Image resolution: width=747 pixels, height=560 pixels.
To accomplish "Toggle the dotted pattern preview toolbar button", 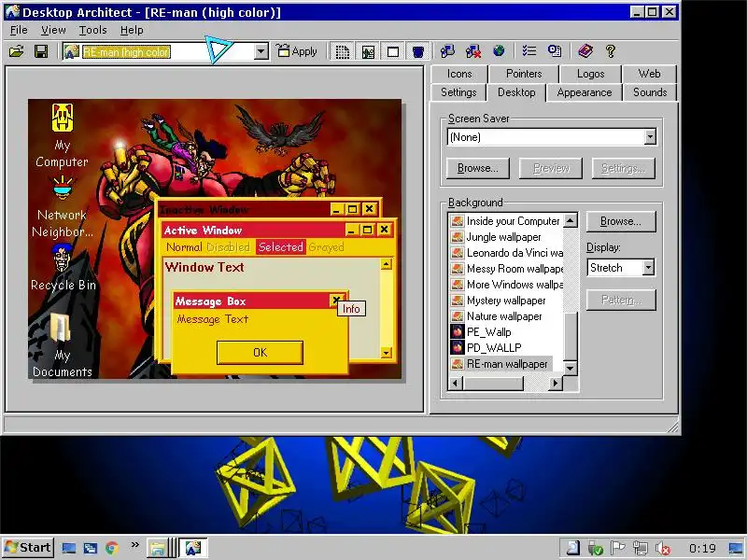I will tap(342, 51).
